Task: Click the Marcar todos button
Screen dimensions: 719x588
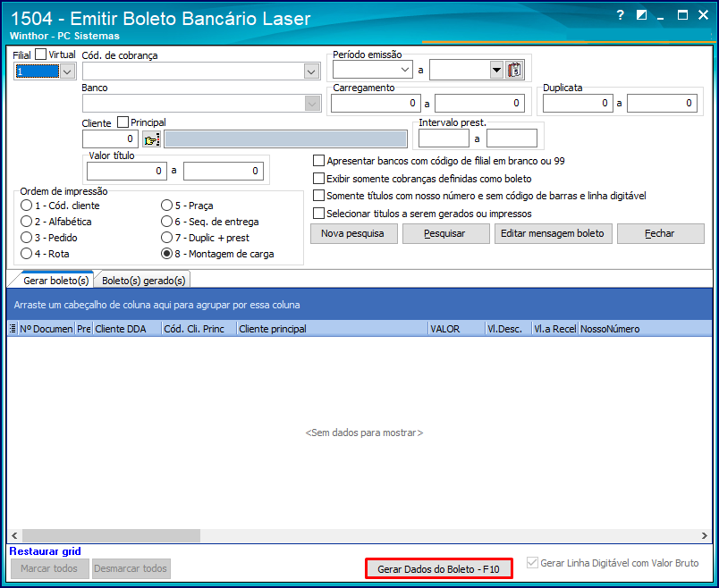Action: (49, 568)
